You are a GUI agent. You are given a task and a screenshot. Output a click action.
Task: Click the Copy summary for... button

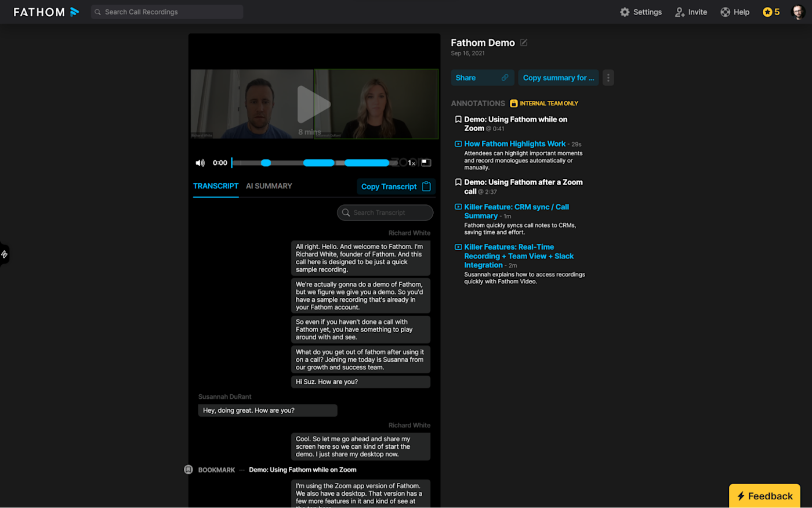click(559, 78)
